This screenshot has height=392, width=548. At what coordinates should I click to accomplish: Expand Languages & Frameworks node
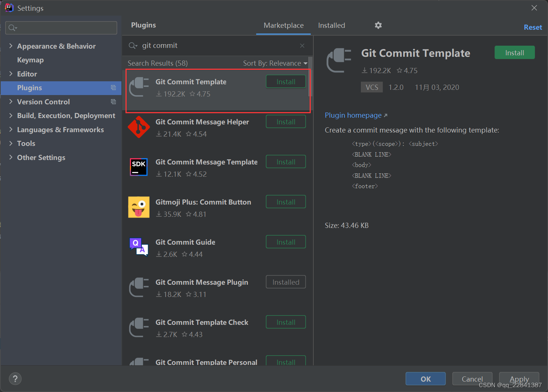(11, 129)
